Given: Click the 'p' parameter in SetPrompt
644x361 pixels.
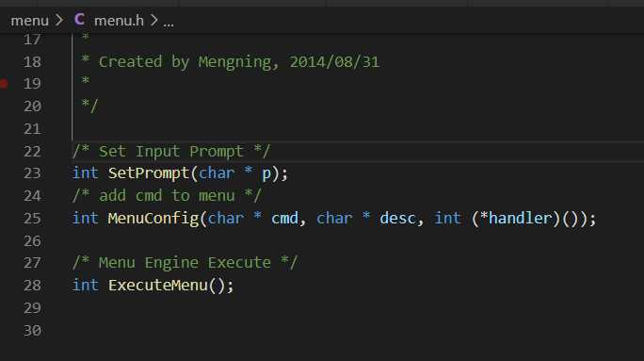Looking at the screenshot, I should point(266,174).
